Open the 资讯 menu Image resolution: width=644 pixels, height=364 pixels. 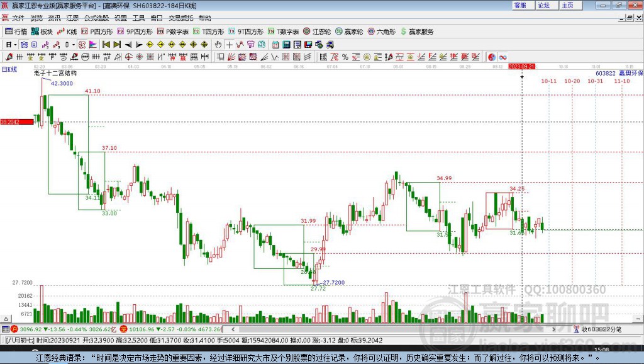(54, 18)
